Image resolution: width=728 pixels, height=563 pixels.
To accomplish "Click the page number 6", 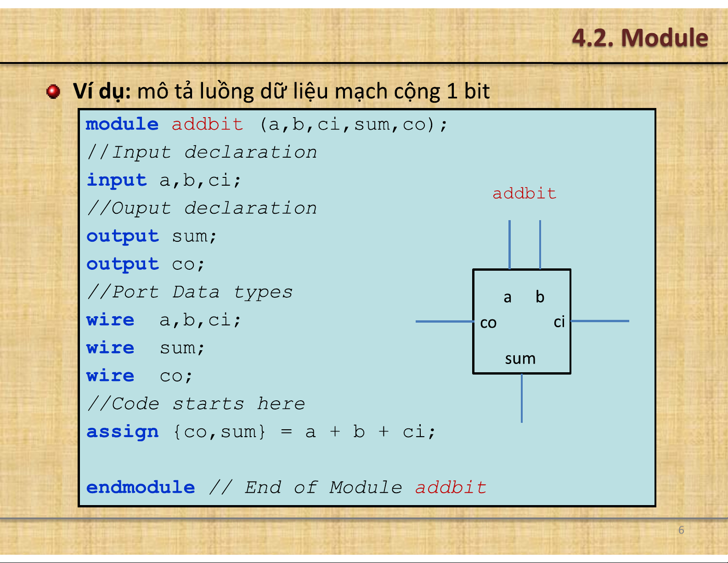I will (681, 530).
